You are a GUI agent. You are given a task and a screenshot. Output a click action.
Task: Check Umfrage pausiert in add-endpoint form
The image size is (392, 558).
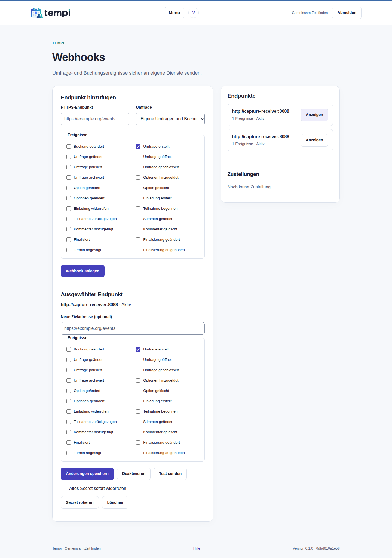click(x=69, y=167)
